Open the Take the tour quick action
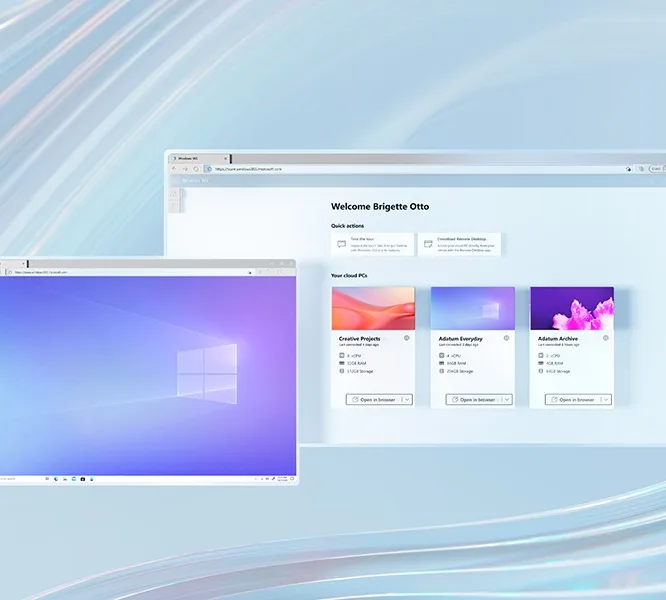The image size is (666, 600). (x=373, y=244)
